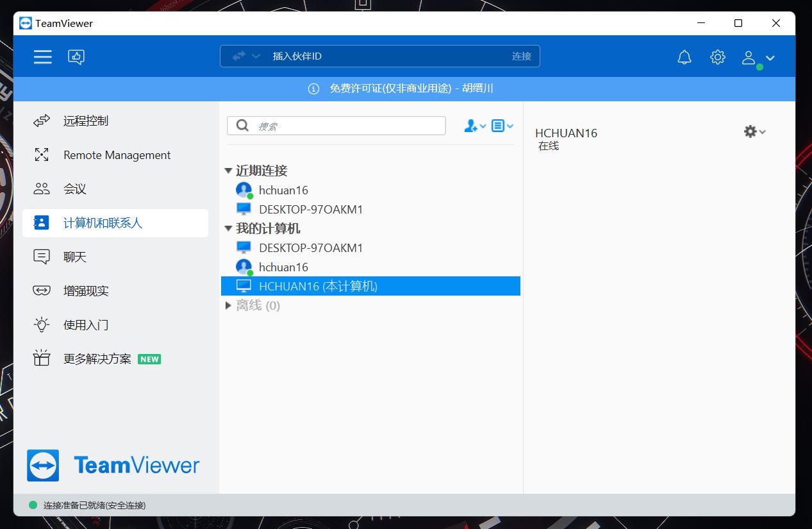Click the chat bubble icon

(x=42, y=257)
